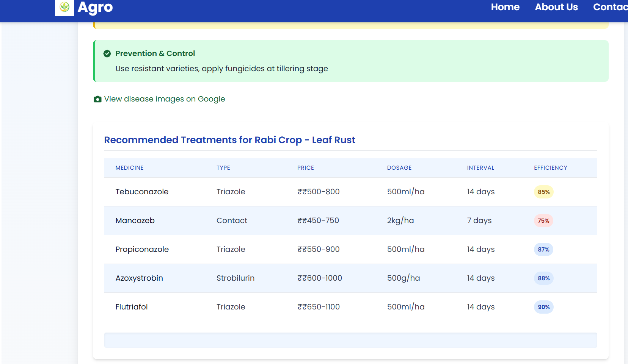Open View disease images on Google link
The width and height of the screenshot is (628, 364).
165,99
